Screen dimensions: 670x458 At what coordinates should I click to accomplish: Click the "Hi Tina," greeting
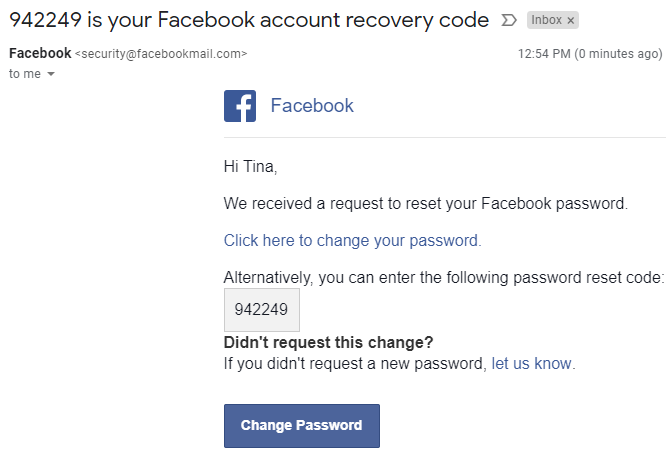click(250, 166)
